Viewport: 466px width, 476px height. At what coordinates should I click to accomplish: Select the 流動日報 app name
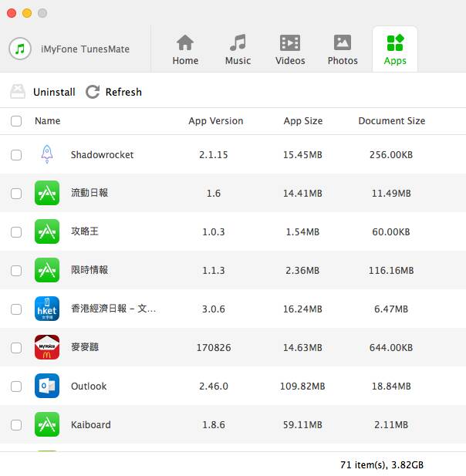[x=89, y=193]
